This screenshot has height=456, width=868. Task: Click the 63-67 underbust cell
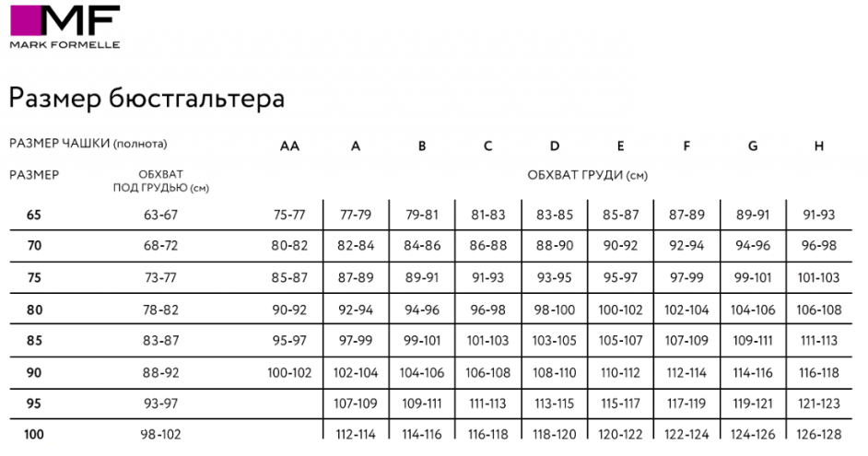(x=160, y=215)
